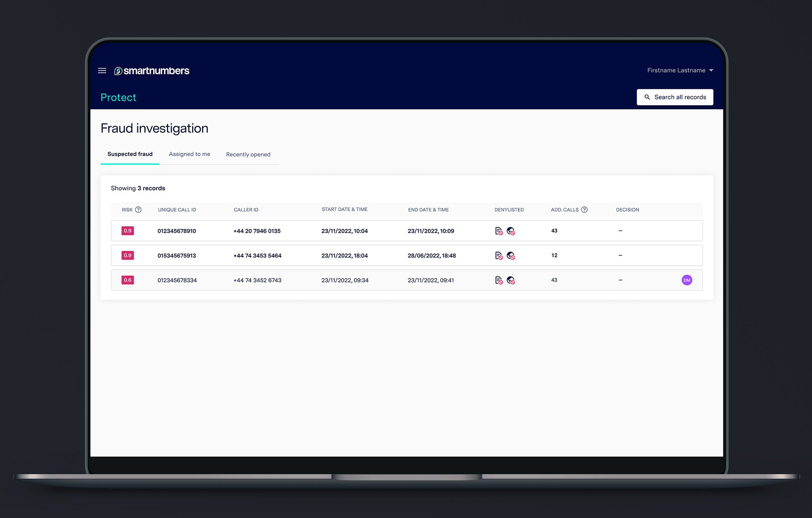Click the Protect product link

coord(118,97)
